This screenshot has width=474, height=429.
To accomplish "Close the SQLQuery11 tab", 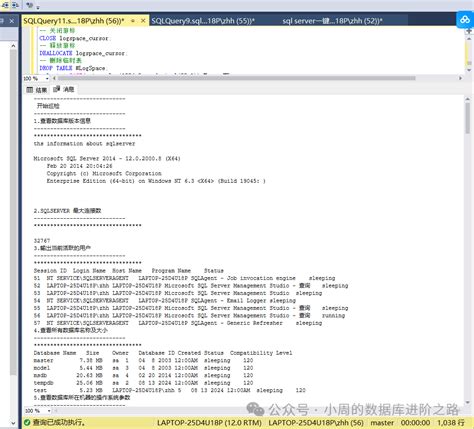I will point(143,21).
